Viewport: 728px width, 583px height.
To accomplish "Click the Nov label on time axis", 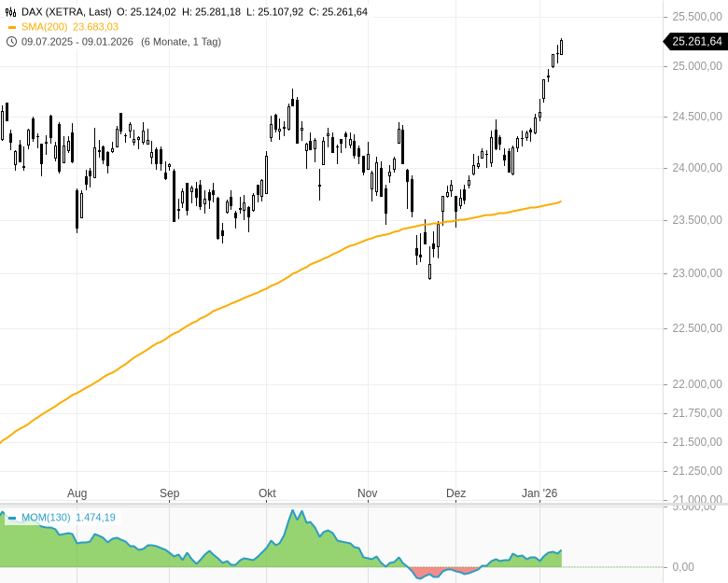I will click(x=367, y=493).
